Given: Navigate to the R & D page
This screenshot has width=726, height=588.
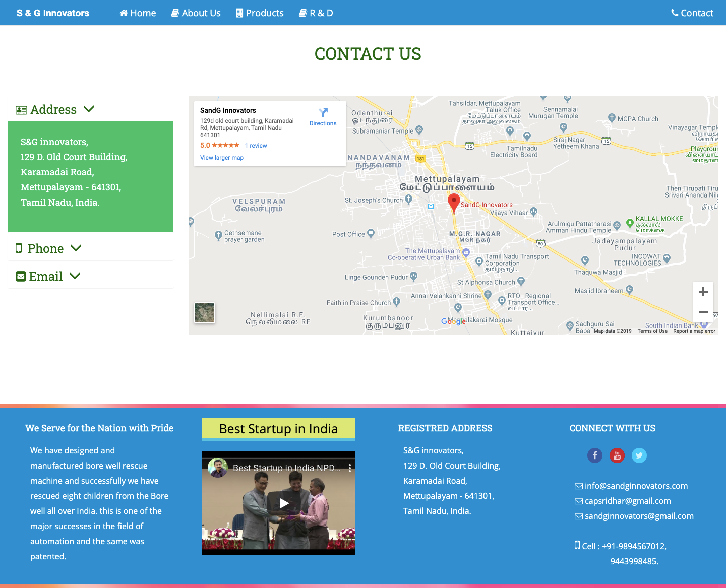Looking at the screenshot, I should coord(316,13).
